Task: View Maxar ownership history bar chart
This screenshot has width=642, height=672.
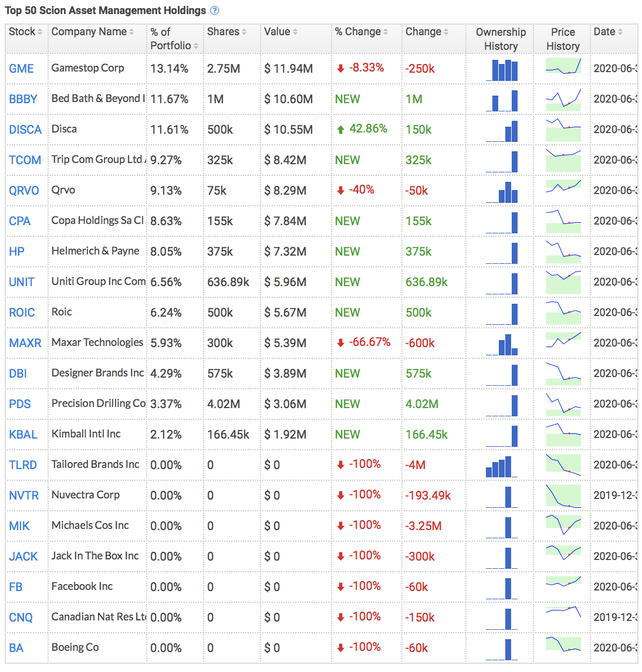Action: (x=502, y=344)
